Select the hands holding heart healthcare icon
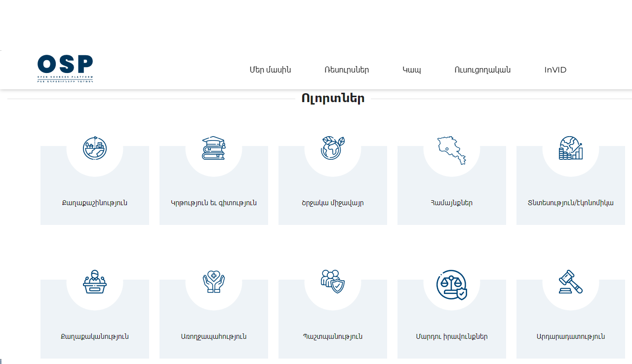The image size is (632, 364). 214,282
